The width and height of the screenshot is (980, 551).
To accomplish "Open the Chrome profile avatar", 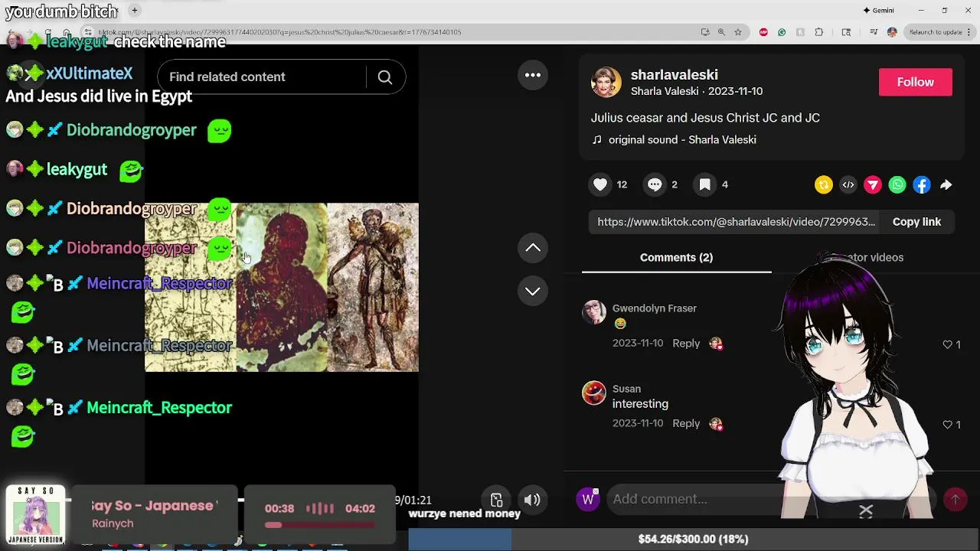I will (892, 32).
